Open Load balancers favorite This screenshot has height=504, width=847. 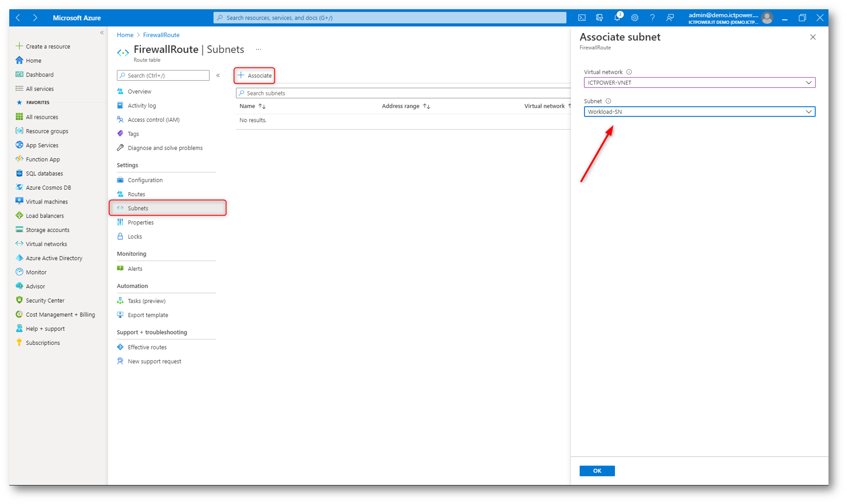tap(45, 215)
